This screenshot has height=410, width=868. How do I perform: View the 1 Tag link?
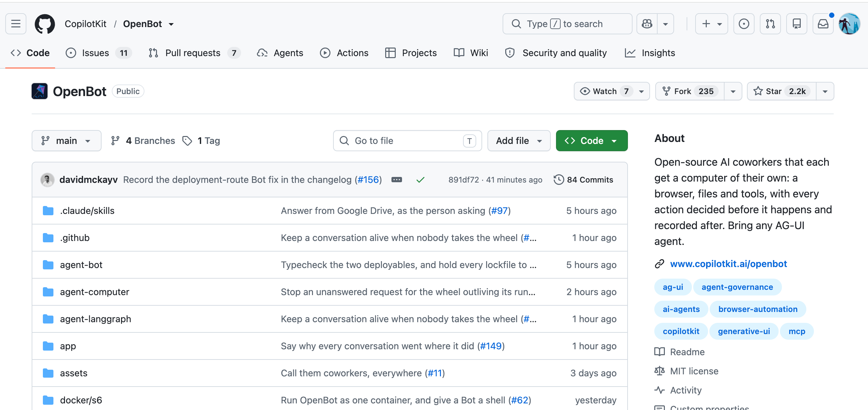point(201,141)
